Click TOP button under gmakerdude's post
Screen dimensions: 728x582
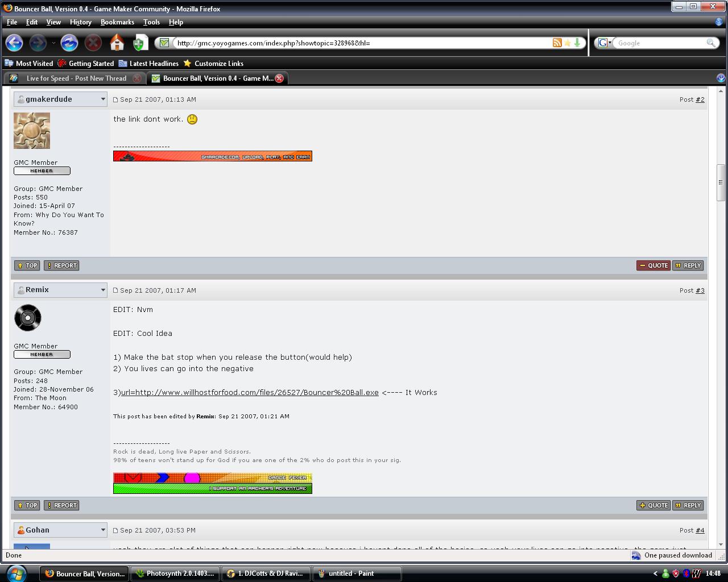(x=27, y=265)
